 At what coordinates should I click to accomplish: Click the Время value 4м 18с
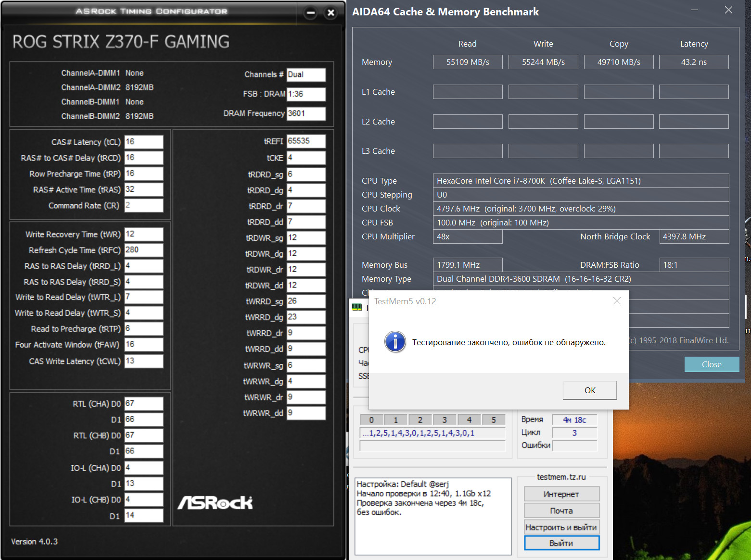tap(574, 420)
